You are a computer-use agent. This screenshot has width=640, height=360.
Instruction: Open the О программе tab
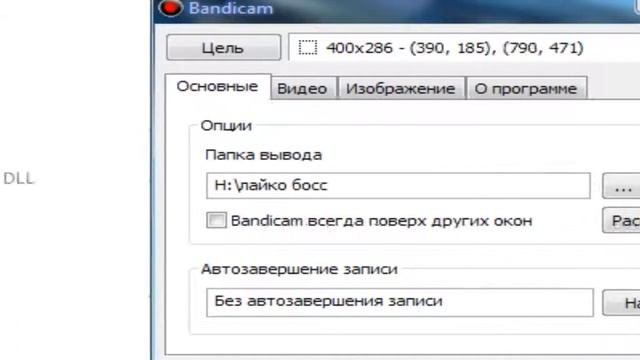526,88
